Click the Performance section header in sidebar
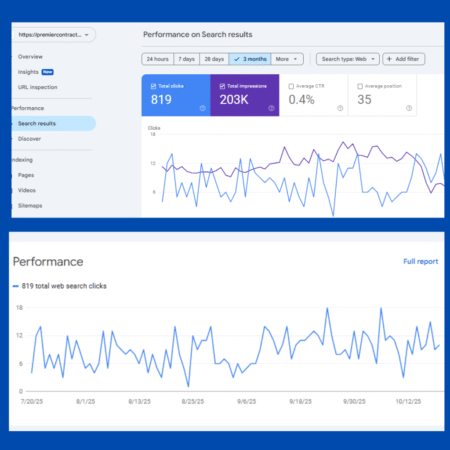 (28, 108)
